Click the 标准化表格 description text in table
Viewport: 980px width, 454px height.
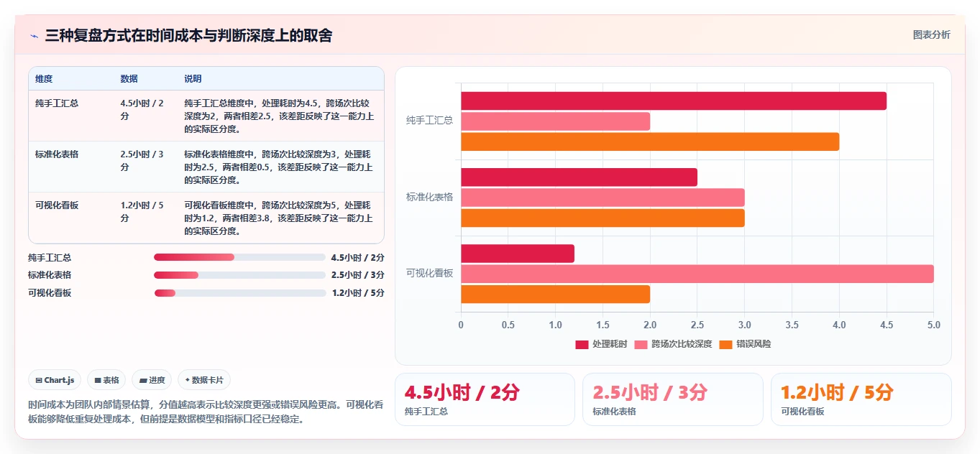coord(279,167)
